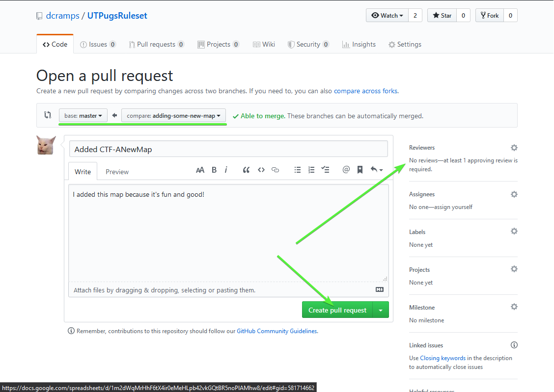Click the assign yourself link
Image resolution: width=554 pixels, height=392 pixels.
tap(453, 207)
